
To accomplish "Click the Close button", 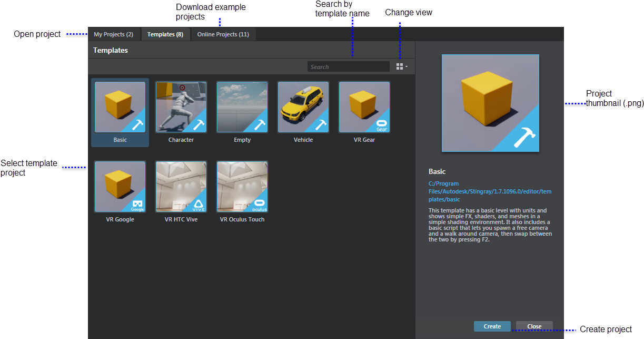I will coord(534,326).
